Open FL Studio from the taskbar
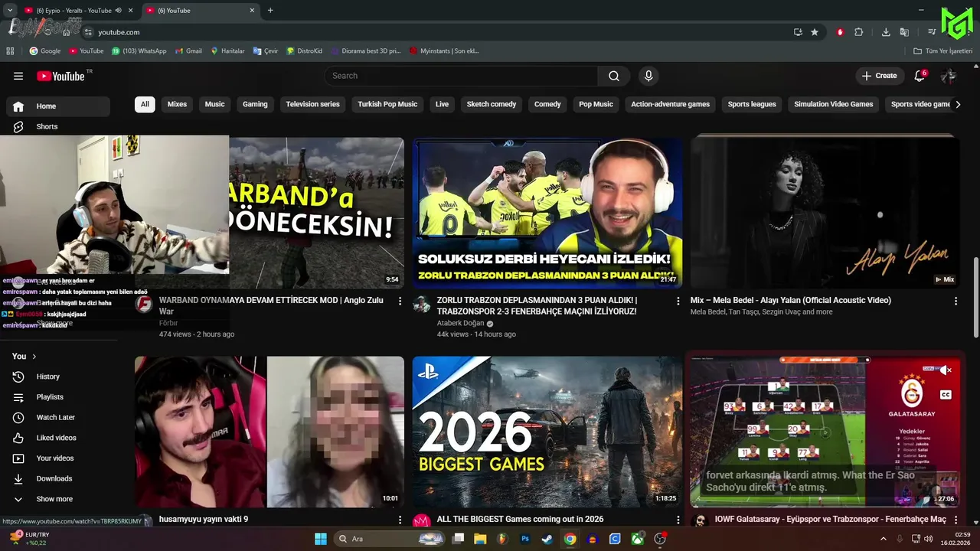The width and height of the screenshot is (980, 551). pyautogui.click(x=502, y=539)
